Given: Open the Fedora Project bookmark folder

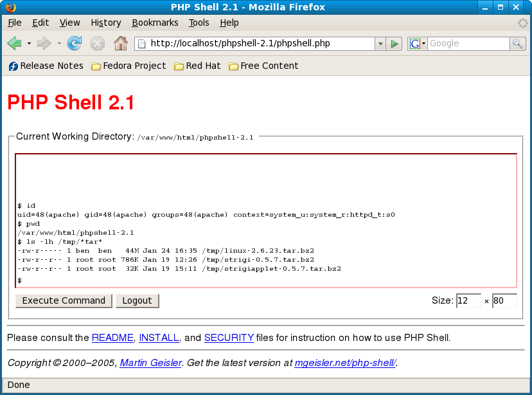Looking at the screenshot, I should coord(129,66).
